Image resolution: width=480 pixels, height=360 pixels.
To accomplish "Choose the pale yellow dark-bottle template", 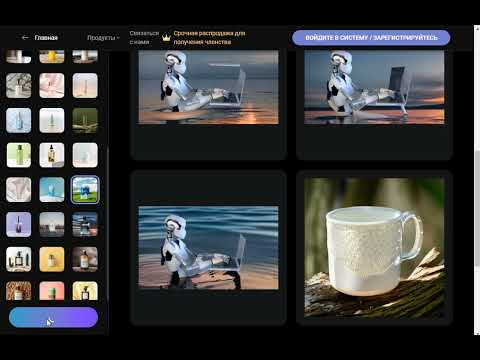I will 85,291.
